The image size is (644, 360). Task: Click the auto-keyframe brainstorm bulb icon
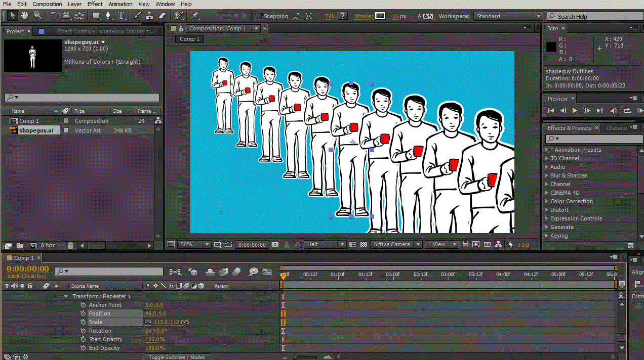[x=253, y=272]
